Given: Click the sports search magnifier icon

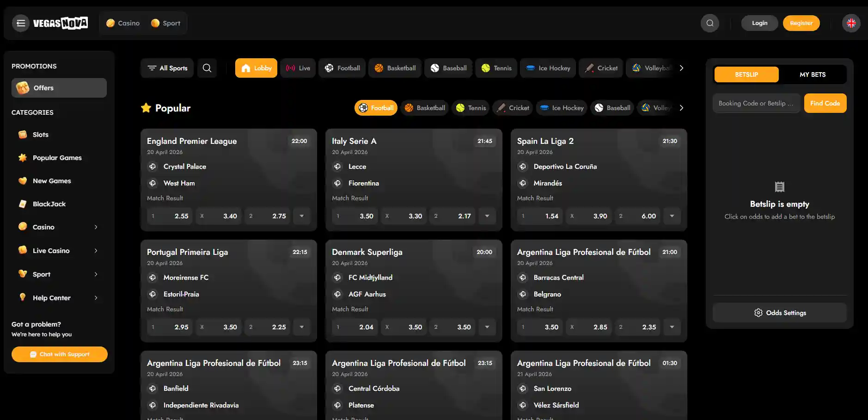Looking at the screenshot, I should click(207, 68).
